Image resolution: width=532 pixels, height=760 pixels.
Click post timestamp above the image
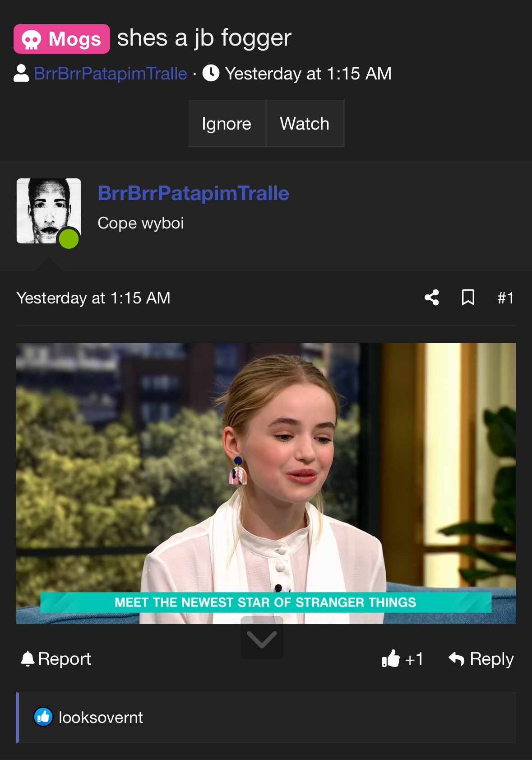click(93, 298)
